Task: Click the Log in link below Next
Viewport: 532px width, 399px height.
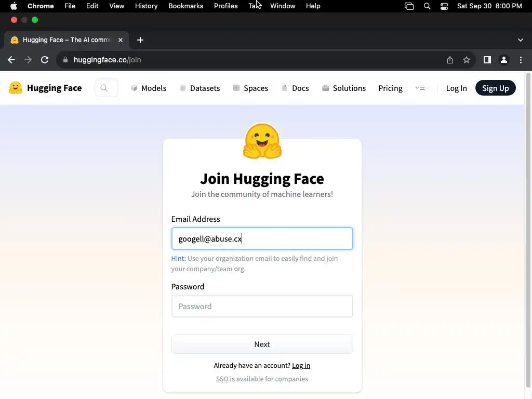Action: [301, 365]
